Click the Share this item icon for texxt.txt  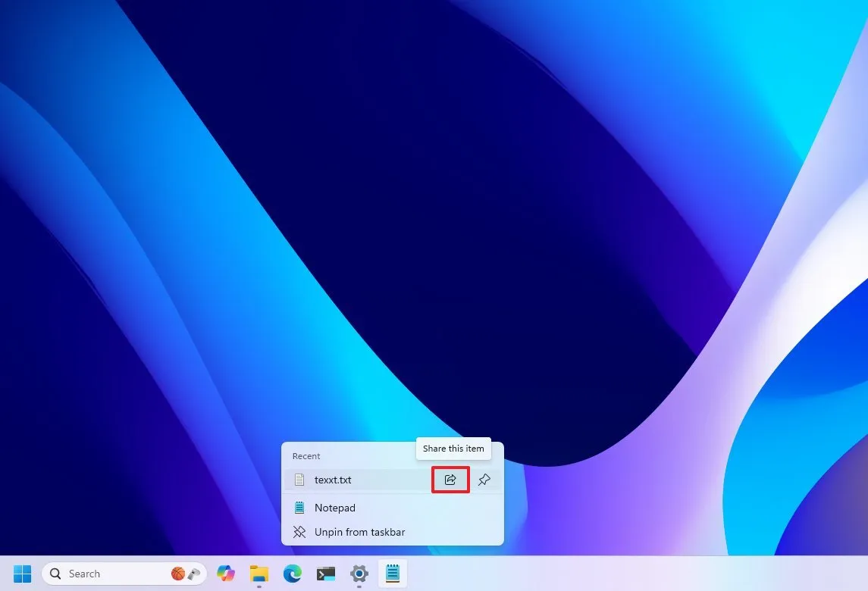point(450,480)
